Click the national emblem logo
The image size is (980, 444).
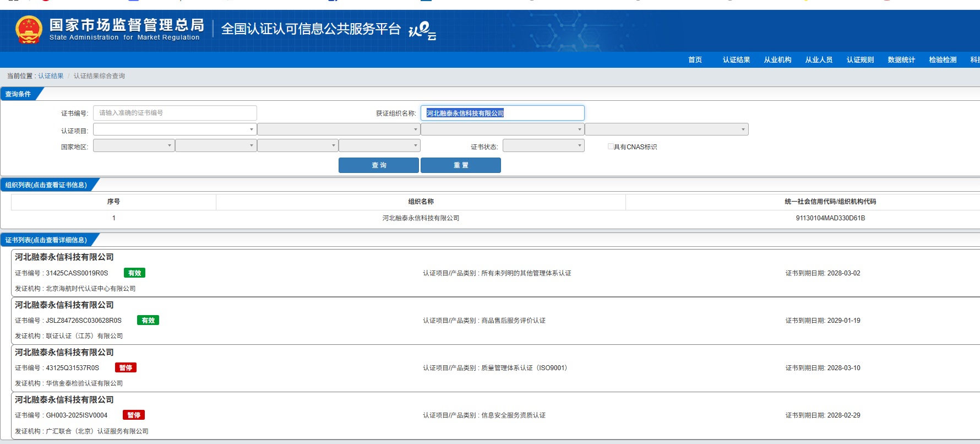pyautogui.click(x=29, y=30)
